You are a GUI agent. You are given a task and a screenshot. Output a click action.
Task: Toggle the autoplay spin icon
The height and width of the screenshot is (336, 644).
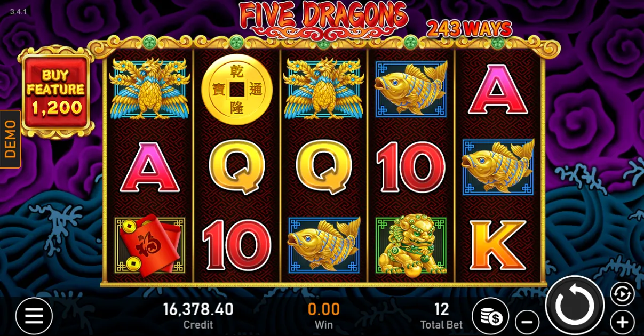pos(622,294)
